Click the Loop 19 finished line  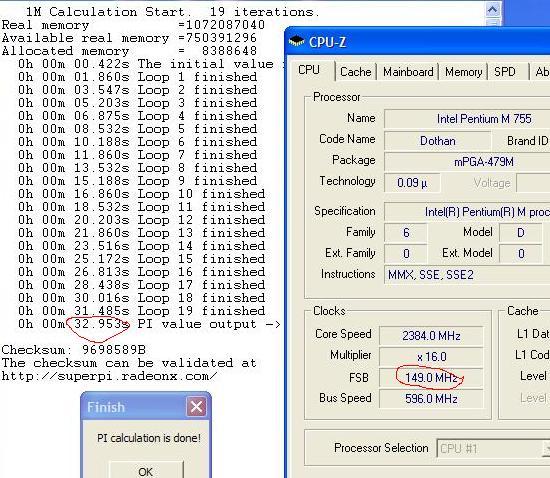(x=142, y=311)
